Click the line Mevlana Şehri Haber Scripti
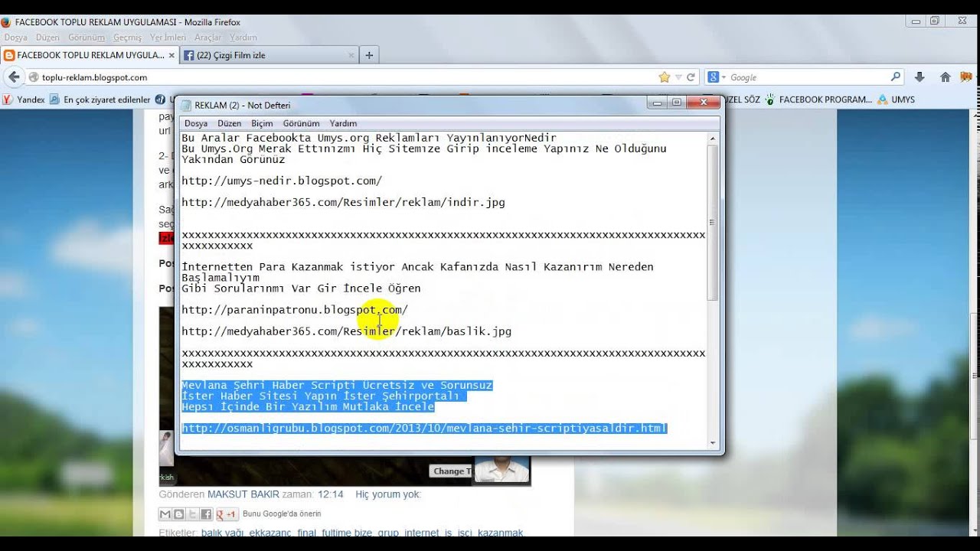Screen dimensions: 980x551 coord(337,386)
